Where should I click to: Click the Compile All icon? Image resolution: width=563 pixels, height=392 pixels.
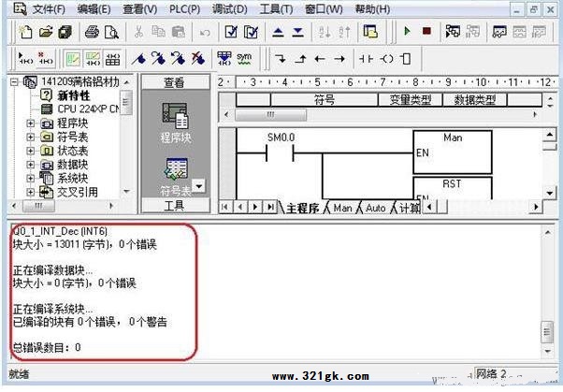tap(251, 33)
